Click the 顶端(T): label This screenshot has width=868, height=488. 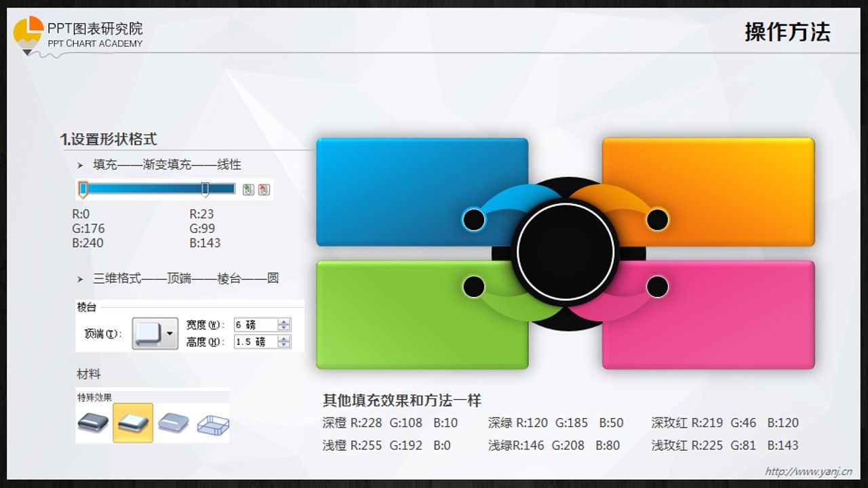point(102,334)
